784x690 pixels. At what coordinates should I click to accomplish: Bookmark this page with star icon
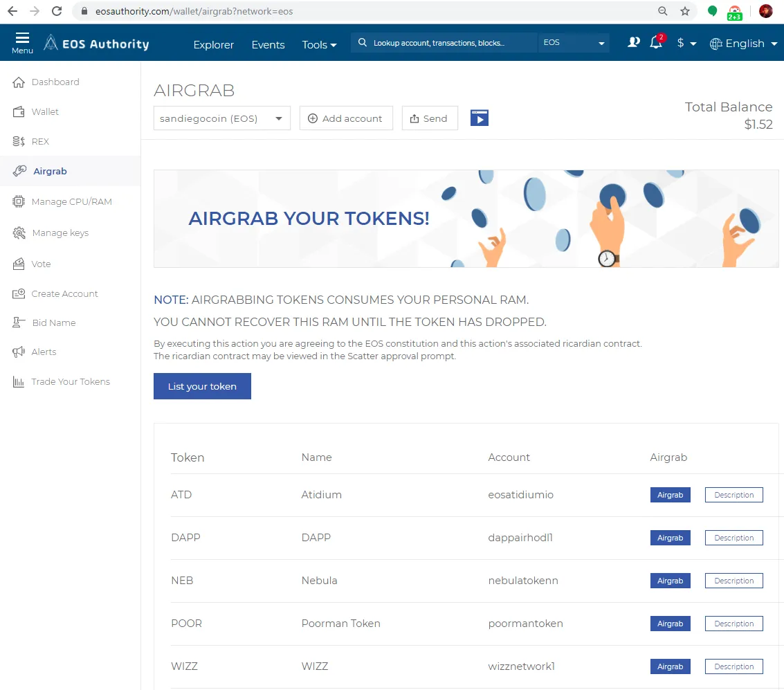click(685, 11)
